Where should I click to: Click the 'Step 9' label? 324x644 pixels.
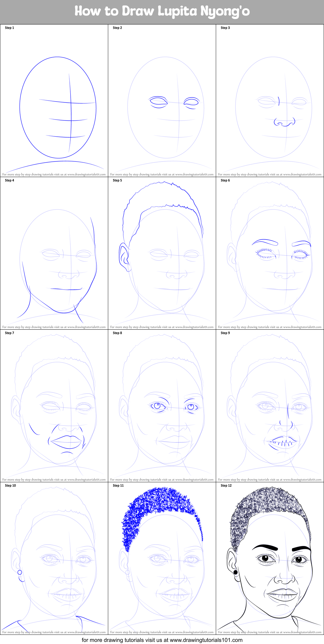pos(225,333)
